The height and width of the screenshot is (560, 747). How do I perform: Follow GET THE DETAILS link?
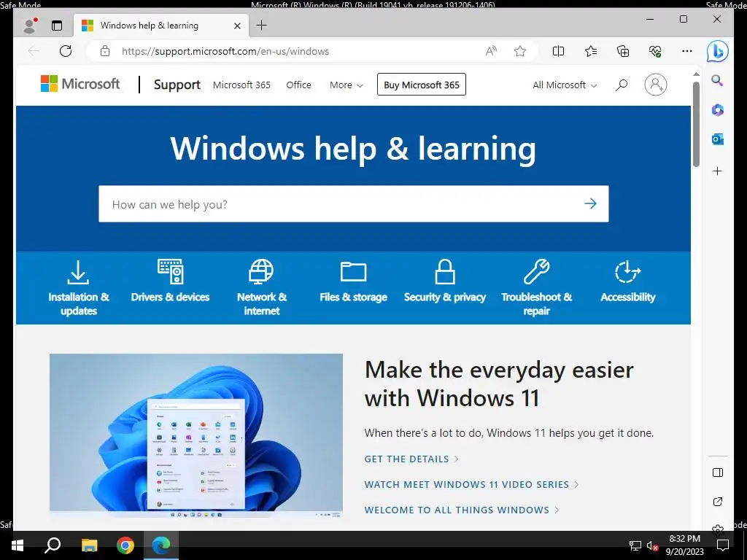(x=411, y=459)
